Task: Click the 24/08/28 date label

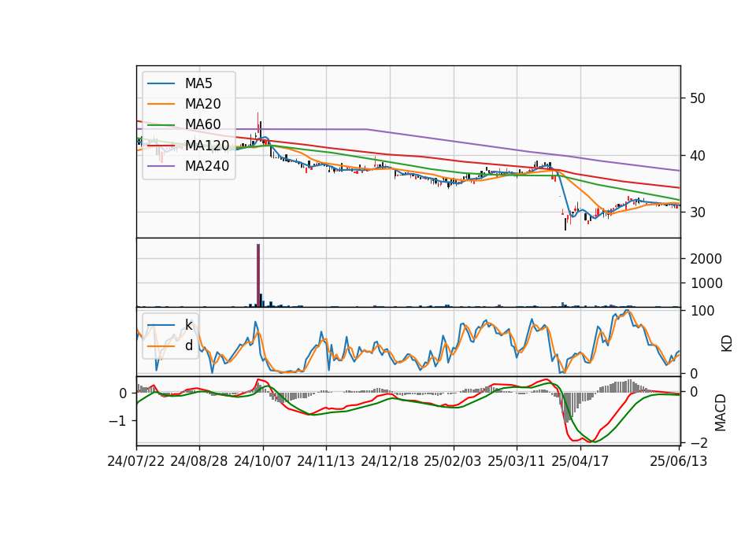Action: [x=199, y=461]
